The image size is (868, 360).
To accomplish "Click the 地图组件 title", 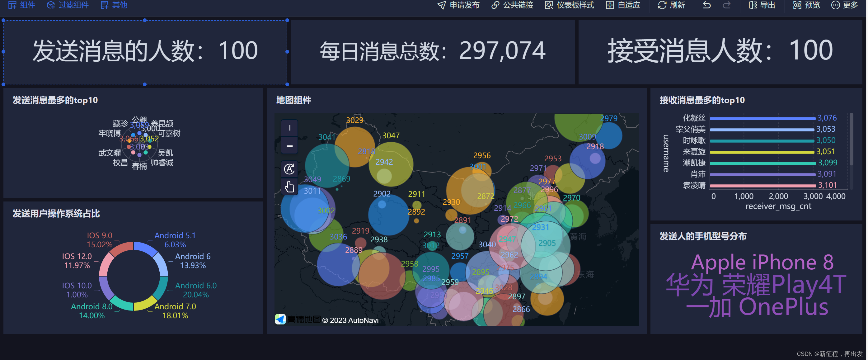I will [x=293, y=100].
